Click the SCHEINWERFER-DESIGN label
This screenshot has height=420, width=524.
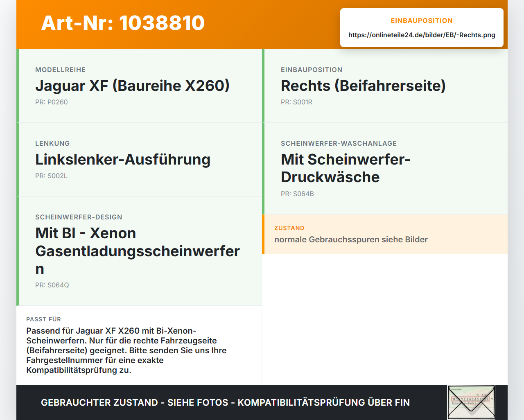point(79,217)
